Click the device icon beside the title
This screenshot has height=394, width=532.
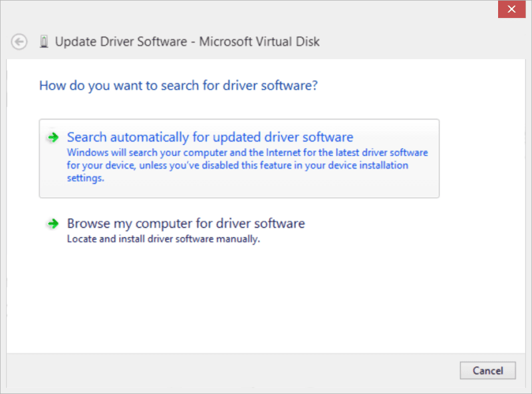click(44, 42)
